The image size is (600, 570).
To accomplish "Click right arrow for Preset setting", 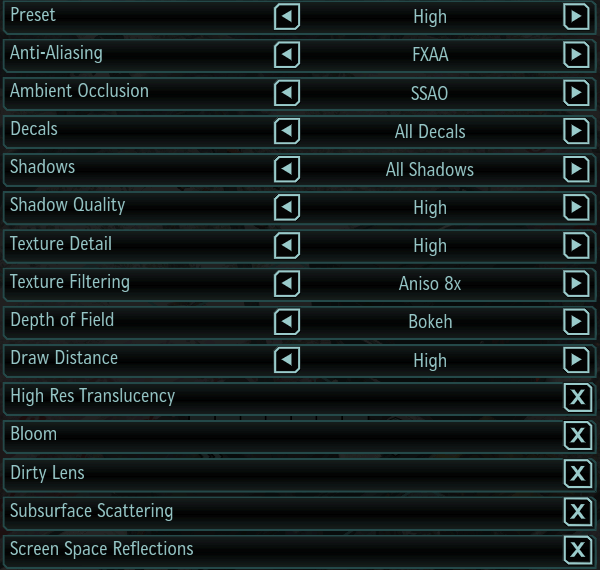I will 575,17.
